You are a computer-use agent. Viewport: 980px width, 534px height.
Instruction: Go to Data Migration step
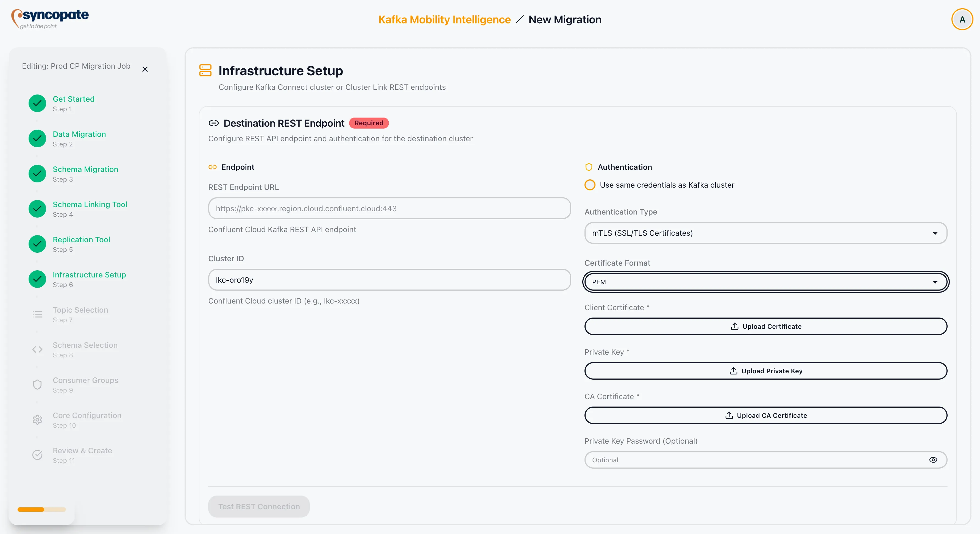click(x=79, y=134)
